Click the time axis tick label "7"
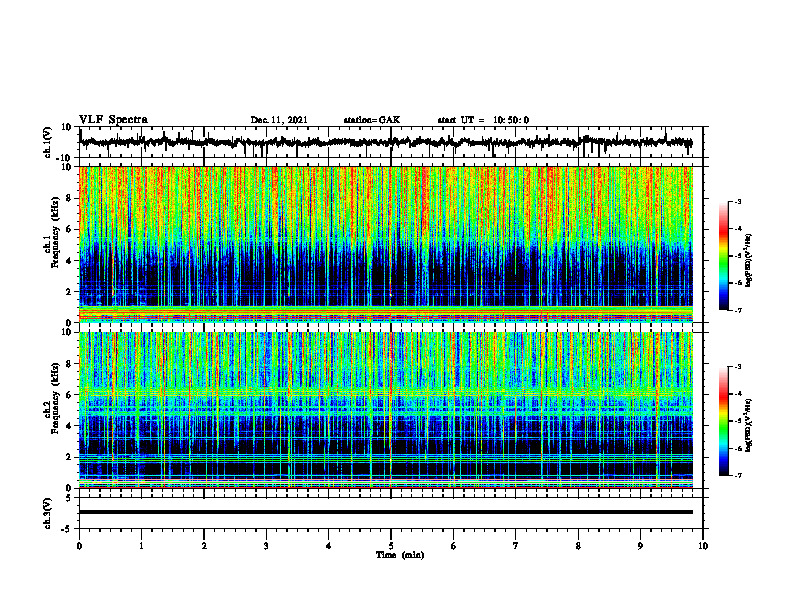792x612 pixels. coord(516,546)
